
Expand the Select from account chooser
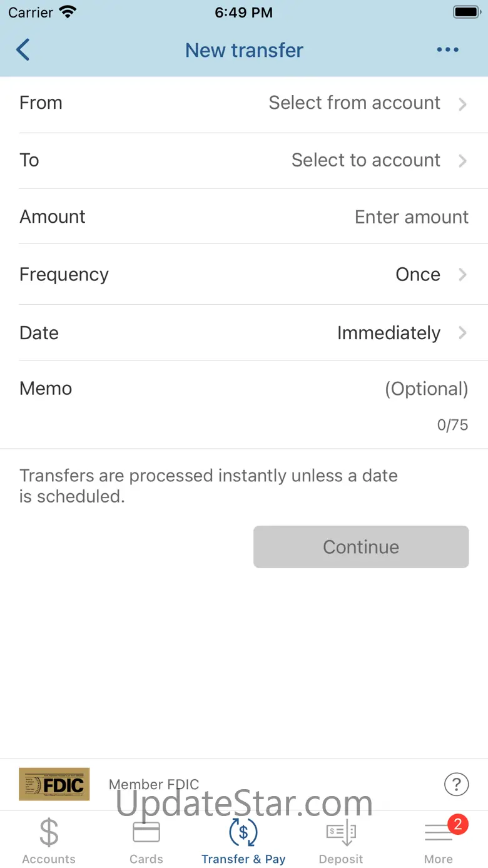pos(367,103)
